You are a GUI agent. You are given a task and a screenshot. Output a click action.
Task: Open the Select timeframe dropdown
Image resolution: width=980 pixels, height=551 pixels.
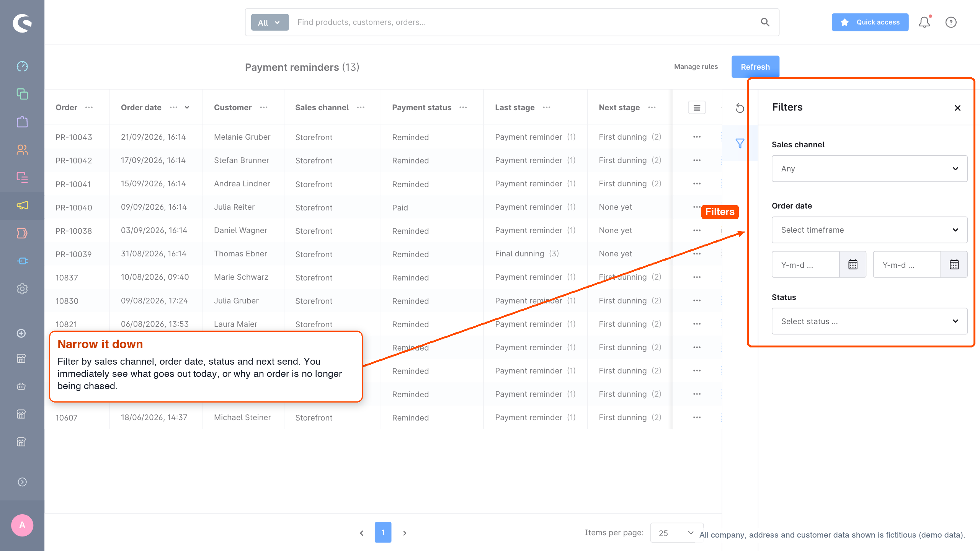pyautogui.click(x=869, y=230)
